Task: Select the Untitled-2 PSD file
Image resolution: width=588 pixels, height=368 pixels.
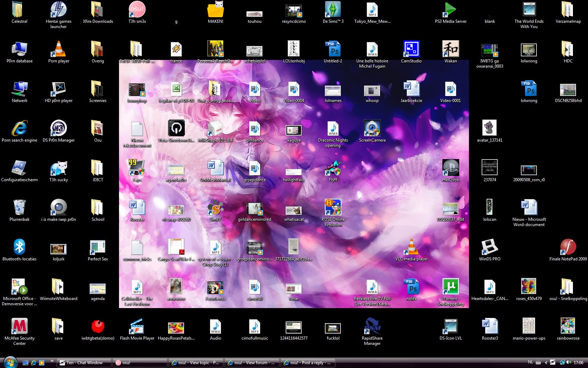Action: [333, 53]
